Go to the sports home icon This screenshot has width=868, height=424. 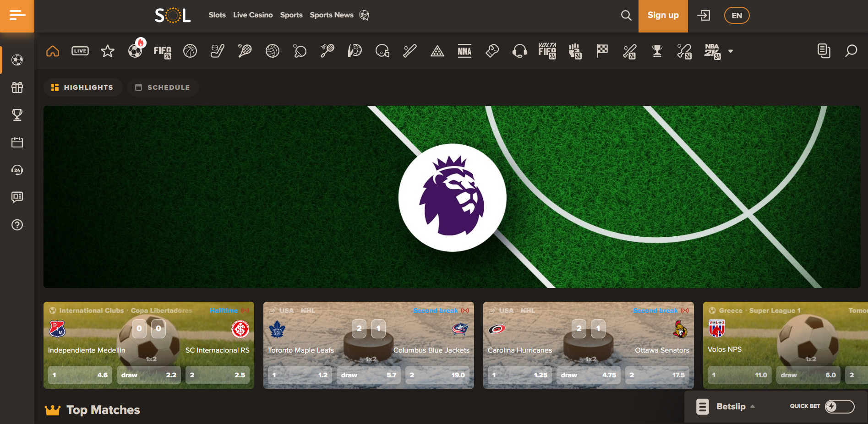pos(53,51)
